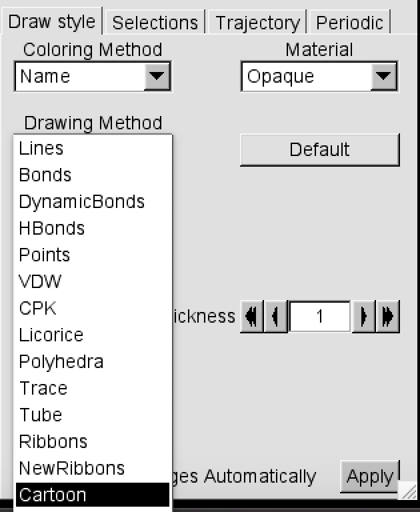Select DynamicBonds drawing method
The height and width of the screenshot is (512, 420).
[x=81, y=201]
